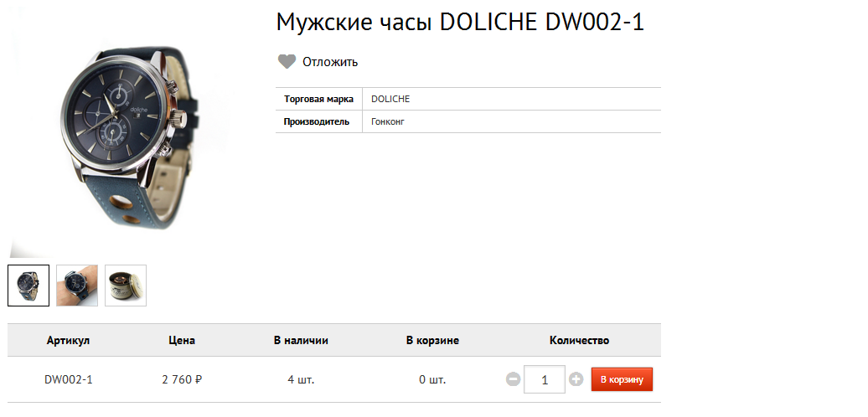Click the Торговая марка label

point(319,99)
